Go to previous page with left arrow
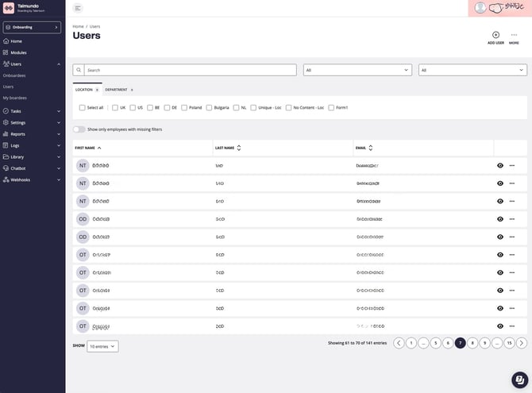532x393 pixels. pos(399,343)
